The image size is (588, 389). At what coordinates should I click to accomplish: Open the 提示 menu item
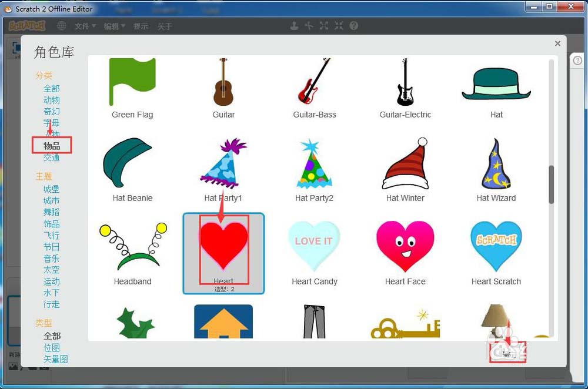tap(141, 26)
